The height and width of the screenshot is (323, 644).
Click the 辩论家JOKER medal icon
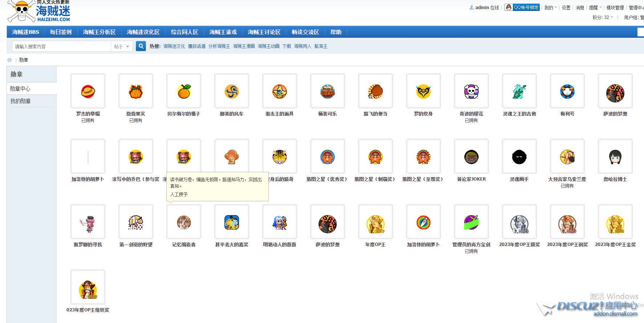point(471,157)
